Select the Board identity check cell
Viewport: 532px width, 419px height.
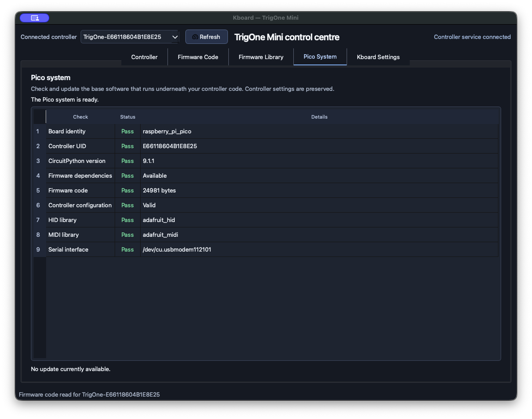click(81, 131)
